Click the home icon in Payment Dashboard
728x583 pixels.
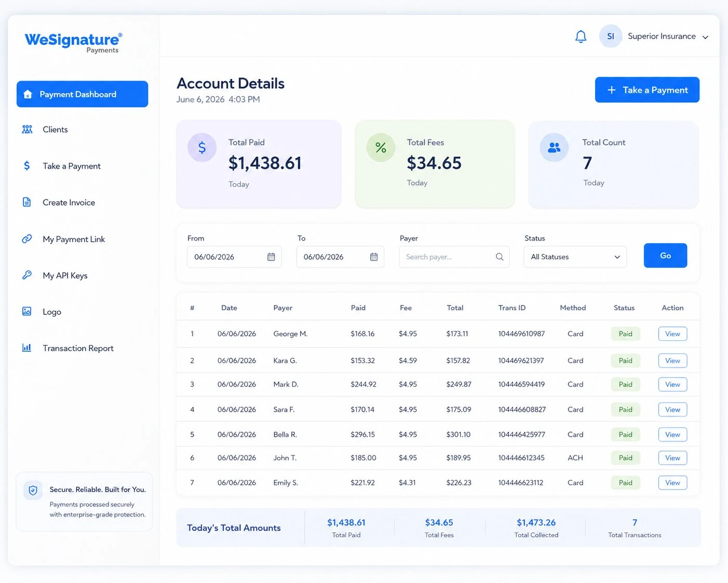[x=28, y=94]
